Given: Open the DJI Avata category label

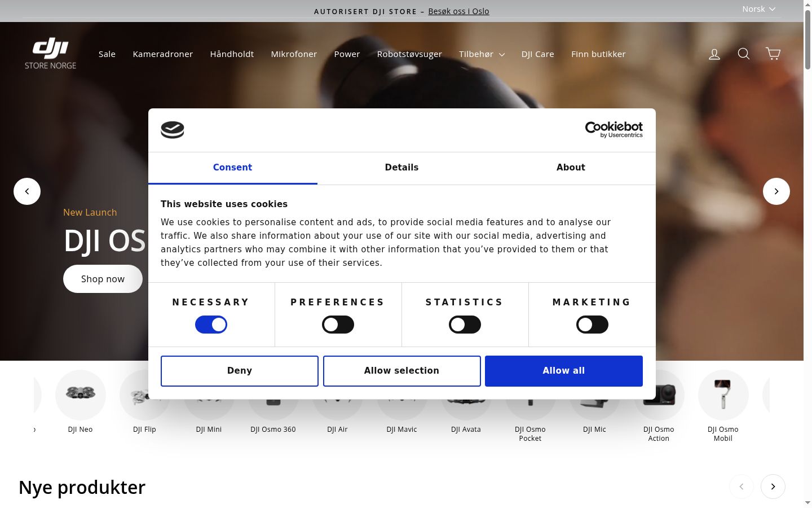Looking at the screenshot, I should (466, 430).
